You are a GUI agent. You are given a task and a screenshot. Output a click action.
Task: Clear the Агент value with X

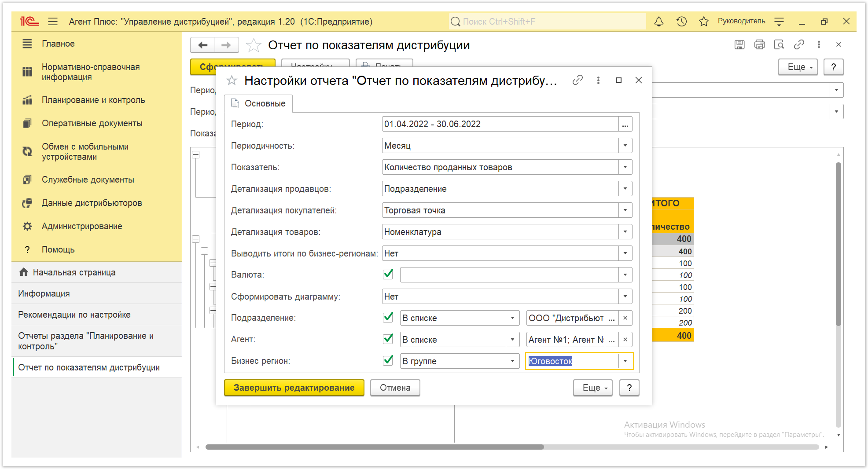click(625, 339)
